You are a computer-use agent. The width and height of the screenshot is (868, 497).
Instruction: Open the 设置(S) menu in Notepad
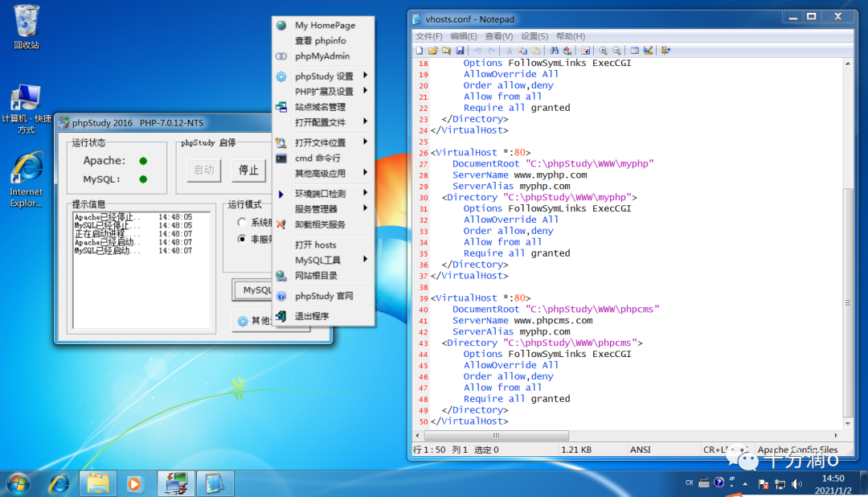(x=534, y=36)
